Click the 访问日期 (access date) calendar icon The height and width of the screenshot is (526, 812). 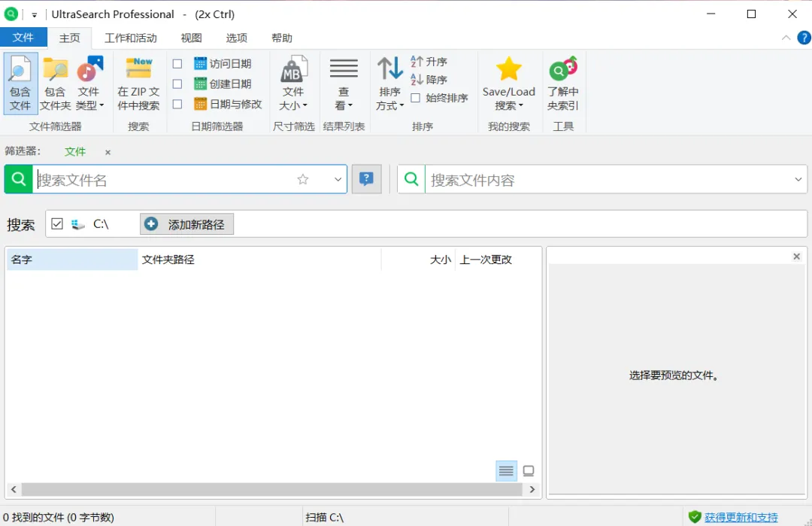tap(200, 64)
